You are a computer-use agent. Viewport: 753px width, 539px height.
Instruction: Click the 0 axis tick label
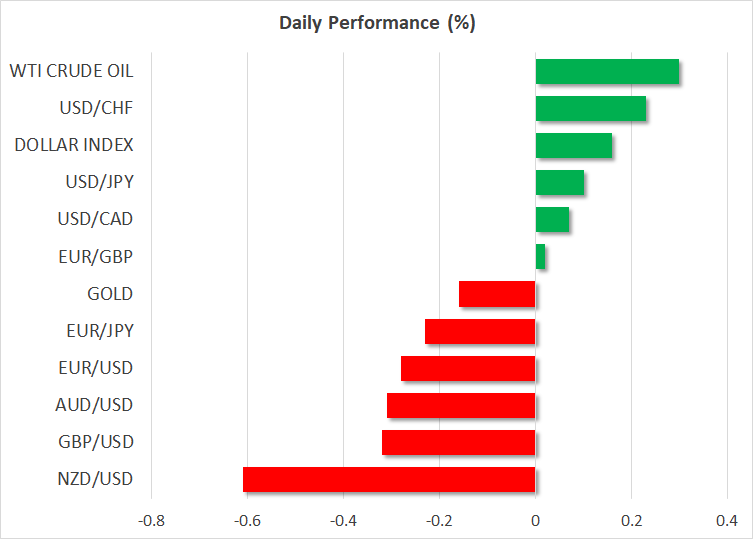535,521
